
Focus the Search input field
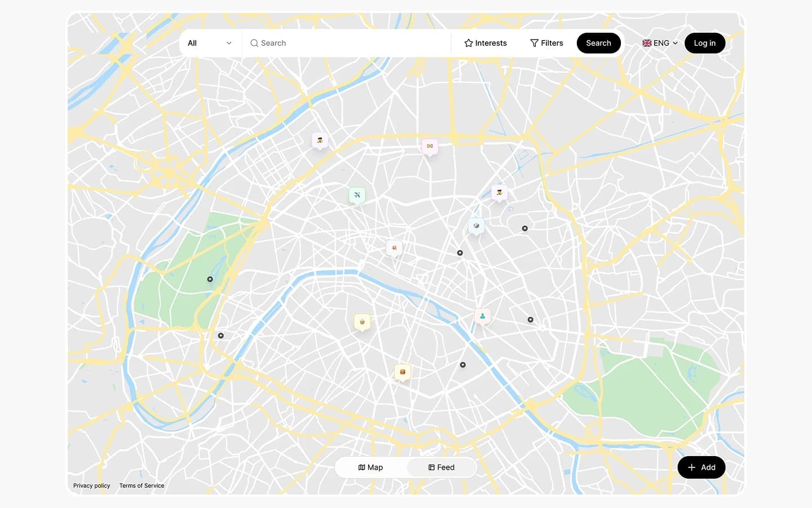pyautogui.click(x=347, y=43)
